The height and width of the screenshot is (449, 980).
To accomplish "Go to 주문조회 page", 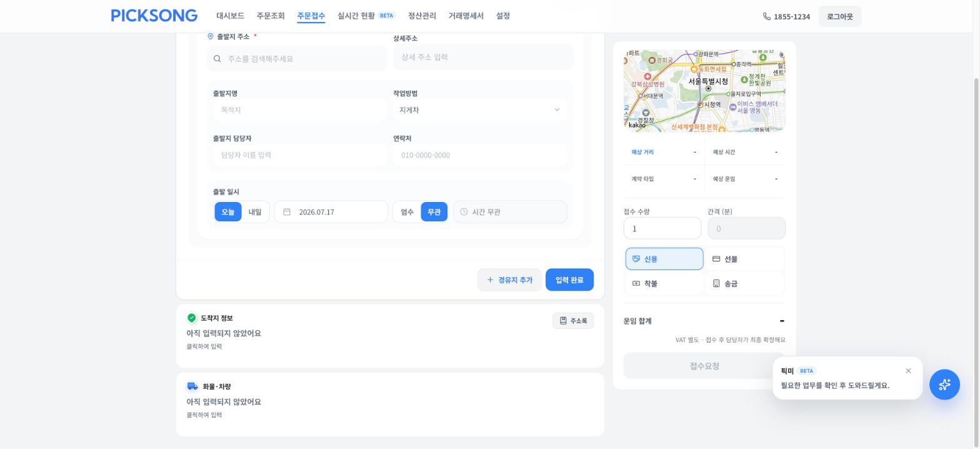I will click(x=271, y=16).
